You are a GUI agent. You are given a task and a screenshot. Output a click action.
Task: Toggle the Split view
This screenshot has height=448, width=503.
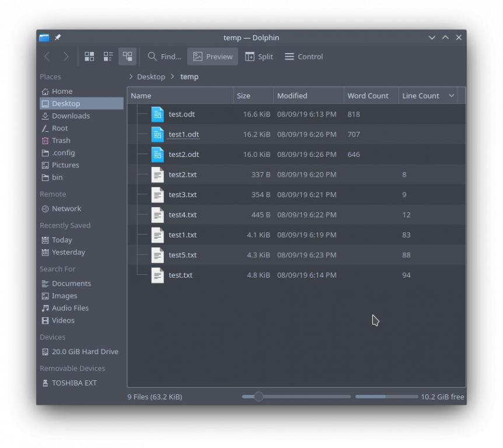click(x=259, y=57)
